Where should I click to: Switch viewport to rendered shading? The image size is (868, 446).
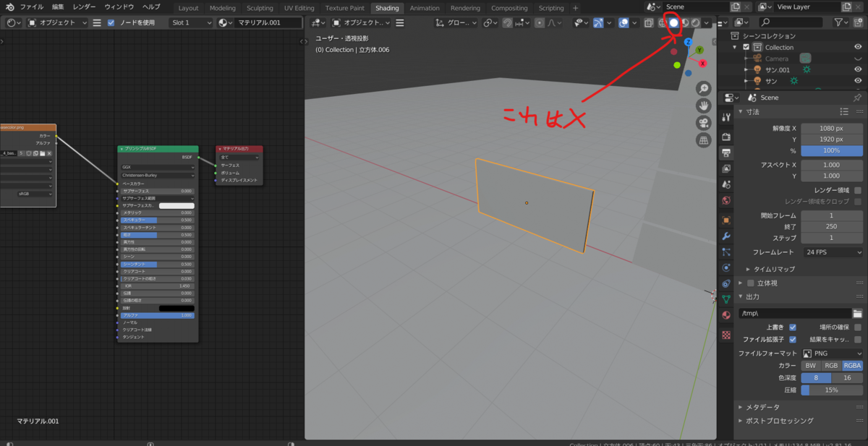point(695,22)
